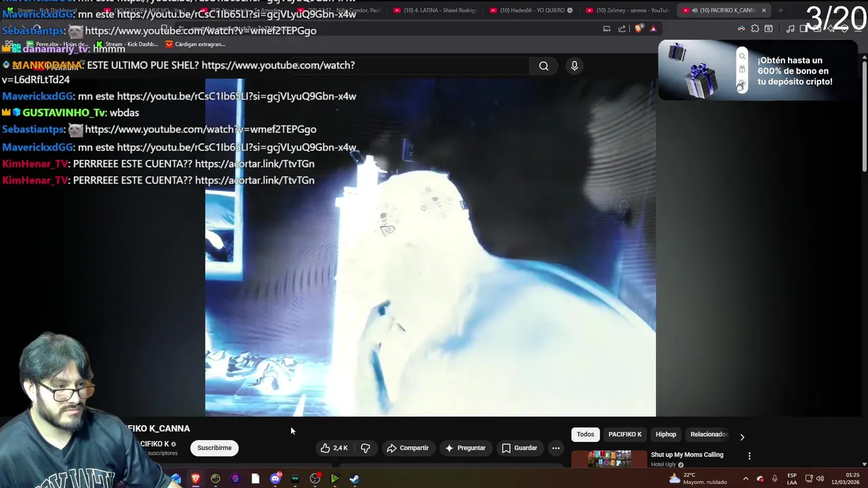Switch to the 2slimey - serena YouTube tab
Image resolution: width=868 pixels, height=488 pixels.
coord(627,10)
